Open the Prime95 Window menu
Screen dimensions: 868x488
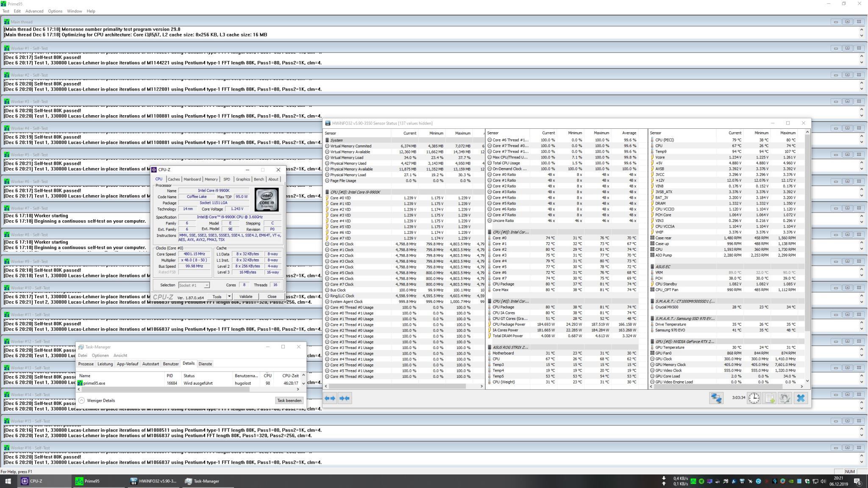(x=75, y=11)
